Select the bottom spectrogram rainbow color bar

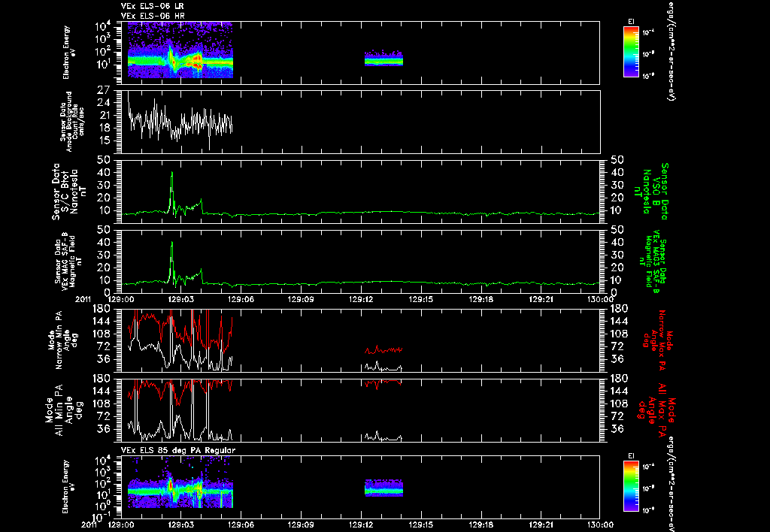(631, 487)
